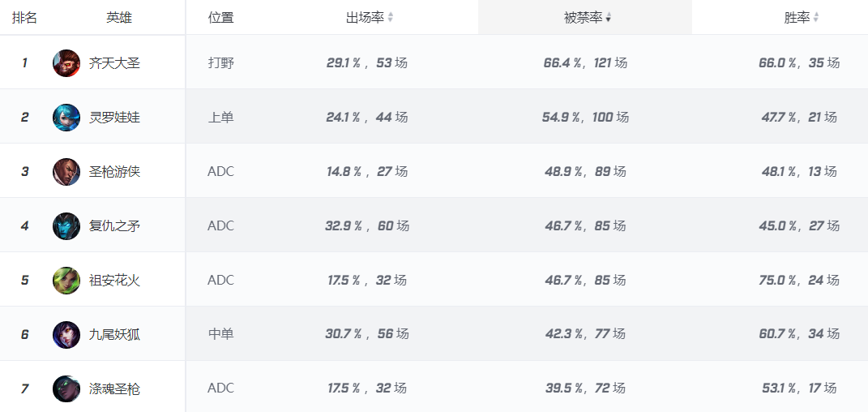Click the 灵罗娃娃 hero avatar icon

click(x=66, y=118)
